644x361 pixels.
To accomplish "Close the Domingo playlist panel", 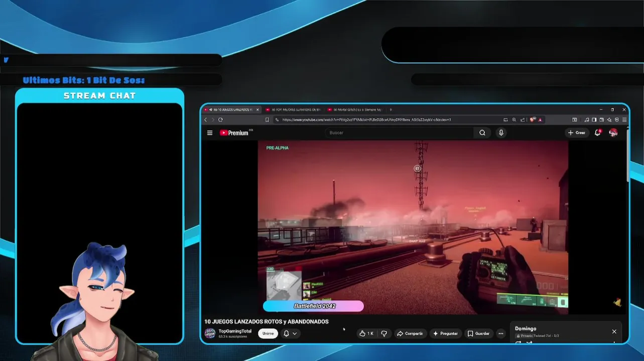I will (614, 331).
